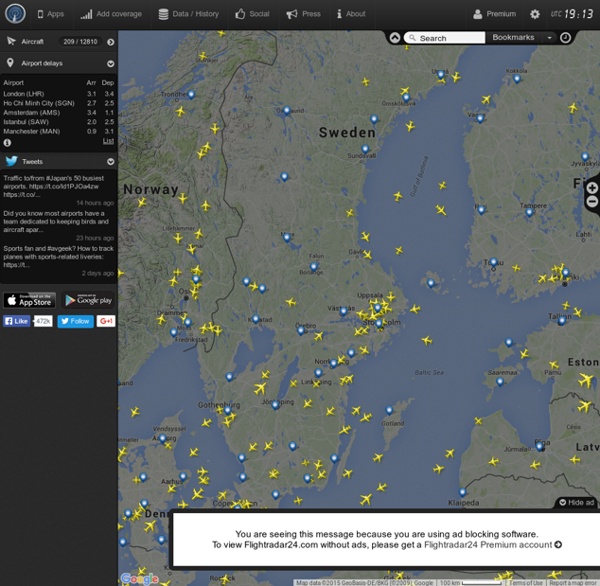Screen dimensions: 600x586
Task: Click the Aircraft plane icon in sidebar
Action: click(11, 41)
